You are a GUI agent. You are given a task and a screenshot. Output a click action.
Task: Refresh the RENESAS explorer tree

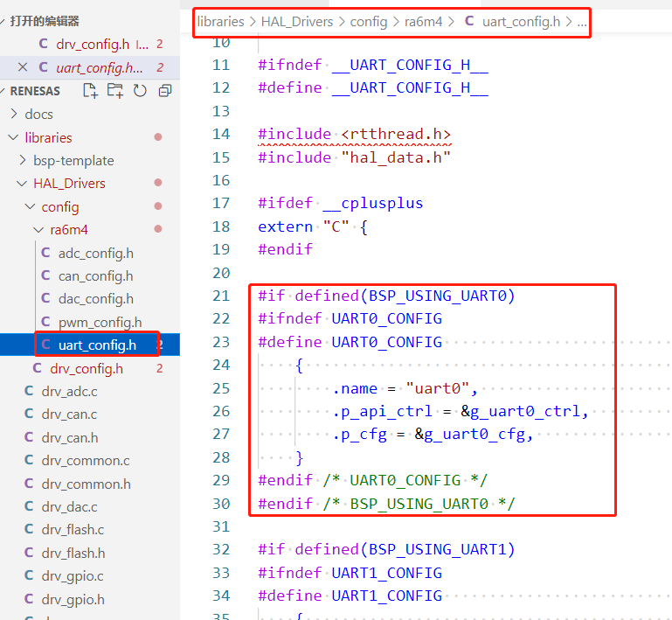[140, 91]
